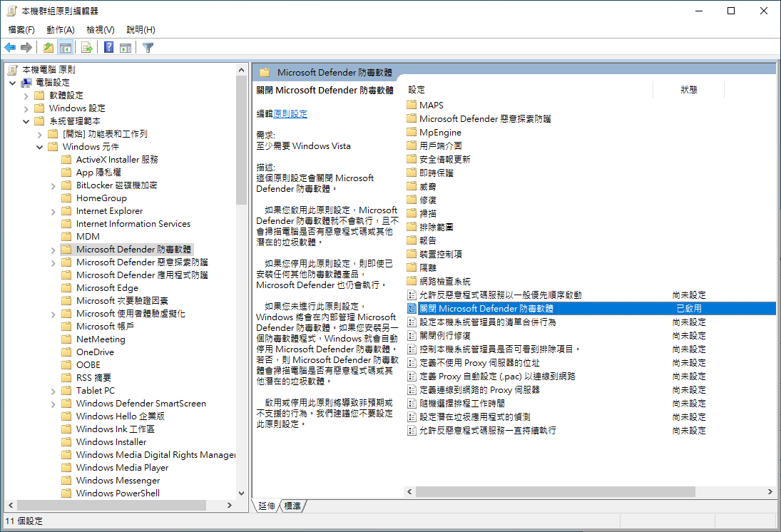Click the 原則設定 edit link
The width and height of the screenshot is (781, 532).
(290, 113)
